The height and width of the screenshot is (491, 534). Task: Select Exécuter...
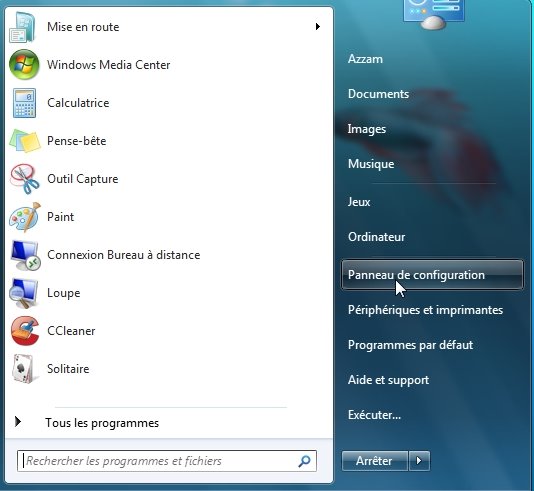click(374, 415)
